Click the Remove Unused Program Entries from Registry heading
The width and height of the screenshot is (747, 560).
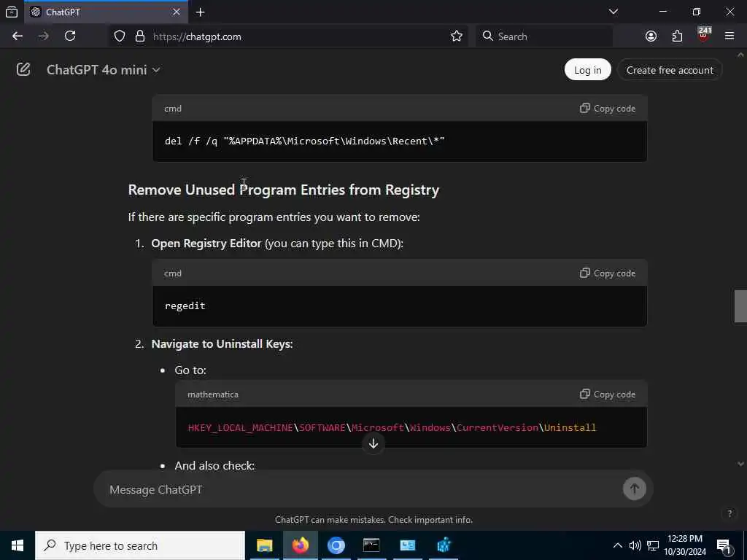click(284, 190)
